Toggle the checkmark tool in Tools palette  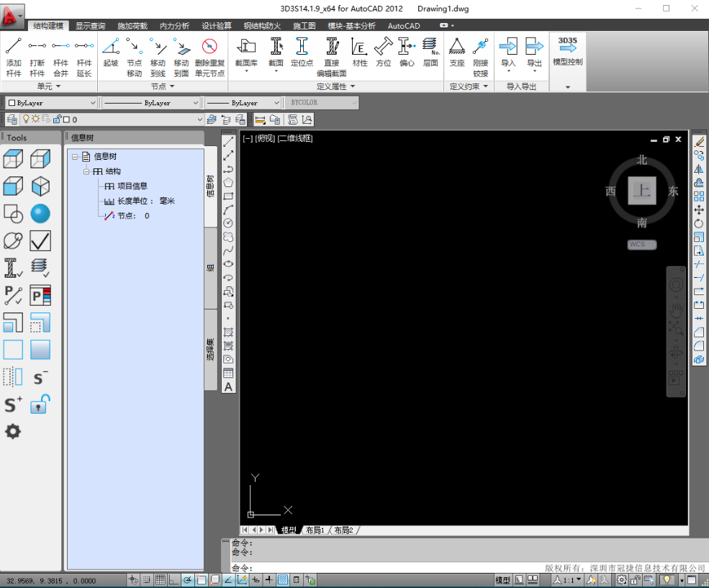coord(40,241)
